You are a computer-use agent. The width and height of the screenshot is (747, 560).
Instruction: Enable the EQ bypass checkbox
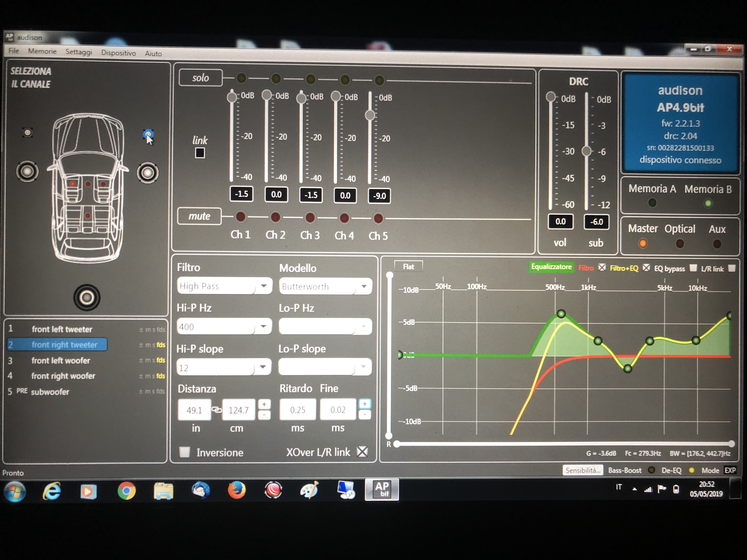tap(693, 268)
